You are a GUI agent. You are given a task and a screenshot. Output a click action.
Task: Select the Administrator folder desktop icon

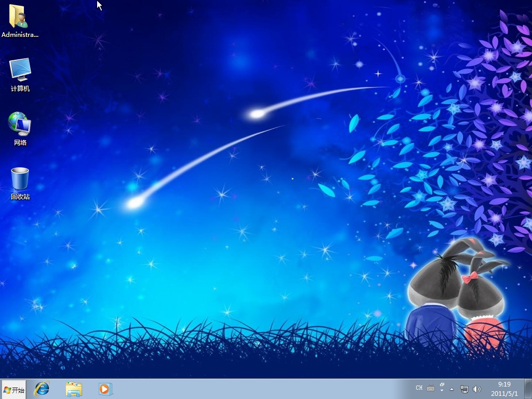(x=20, y=21)
